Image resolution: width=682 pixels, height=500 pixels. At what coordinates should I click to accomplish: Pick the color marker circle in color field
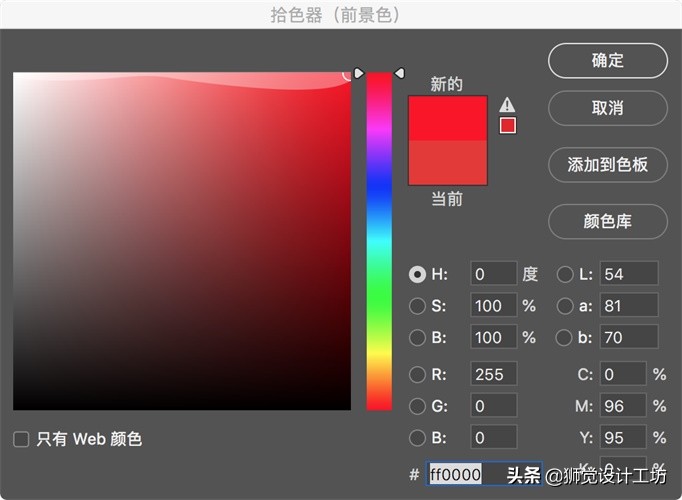347,75
